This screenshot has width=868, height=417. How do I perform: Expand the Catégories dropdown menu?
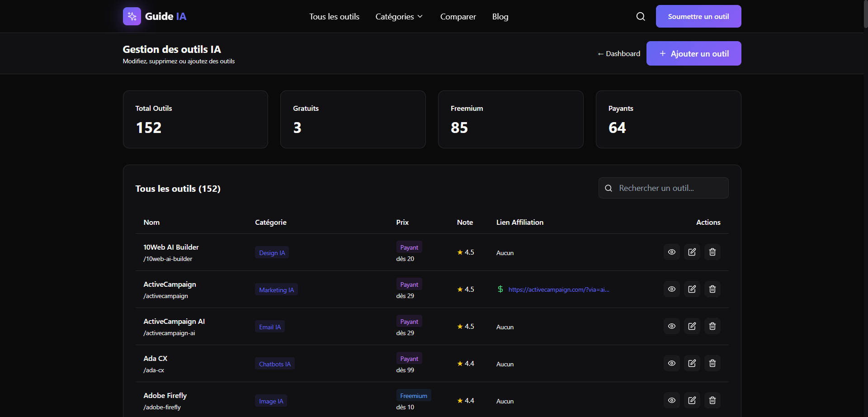tap(399, 17)
